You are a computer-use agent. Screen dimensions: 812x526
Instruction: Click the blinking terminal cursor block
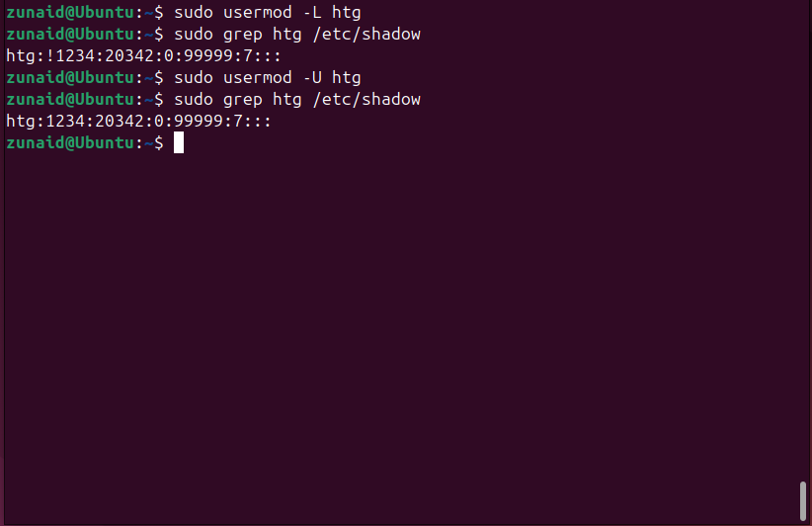coord(179,143)
